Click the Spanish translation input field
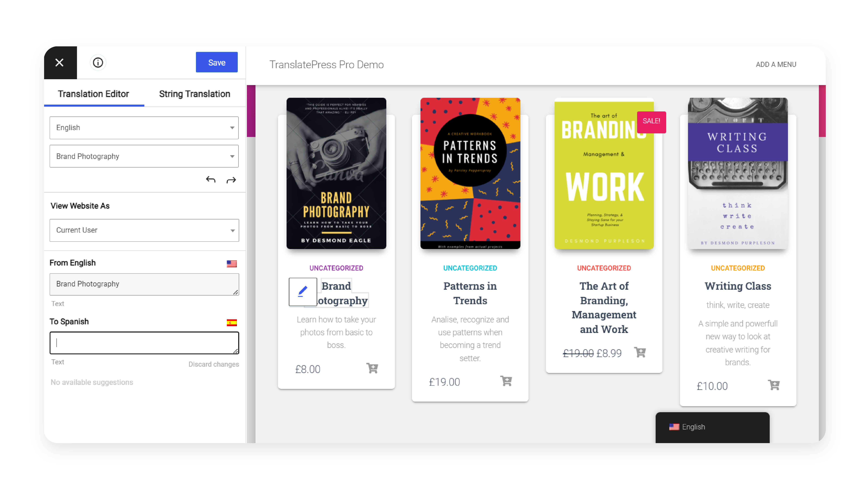Screen dimensions: 868x488 tap(144, 343)
